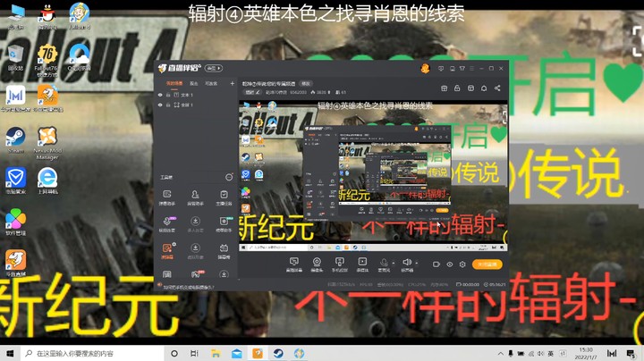The width and height of the screenshot is (644, 361).
Task: Toggle the lock on 全屏 1 source row
Action: pyautogui.click(x=168, y=105)
